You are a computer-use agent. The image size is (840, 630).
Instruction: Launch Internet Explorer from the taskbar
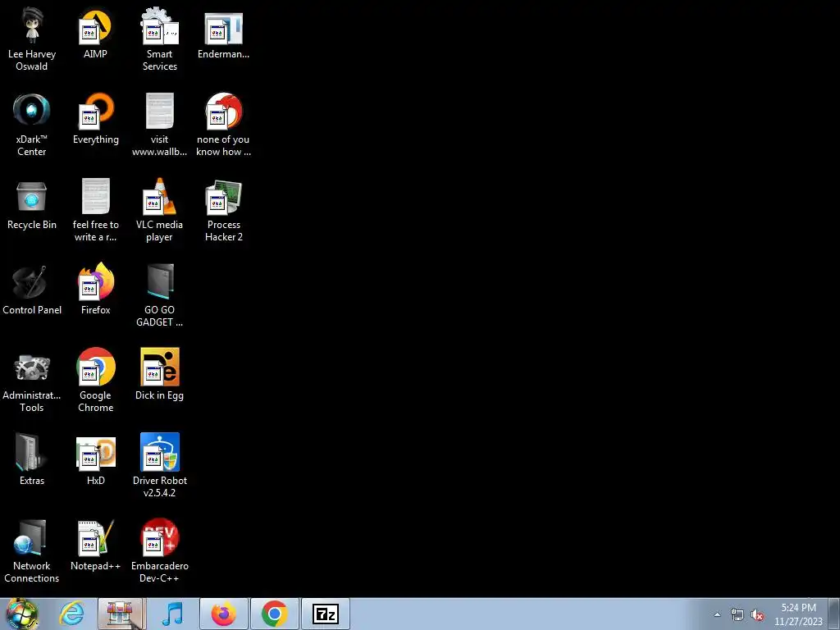click(72, 614)
